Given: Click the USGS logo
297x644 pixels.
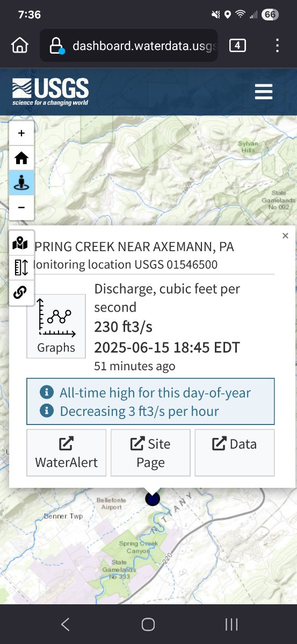Looking at the screenshot, I should click(50, 92).
